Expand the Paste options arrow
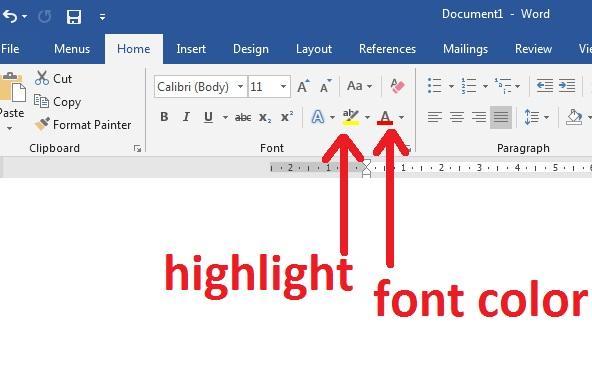The image size is (592, 377). pyautogui.click(x=9, y=129)
